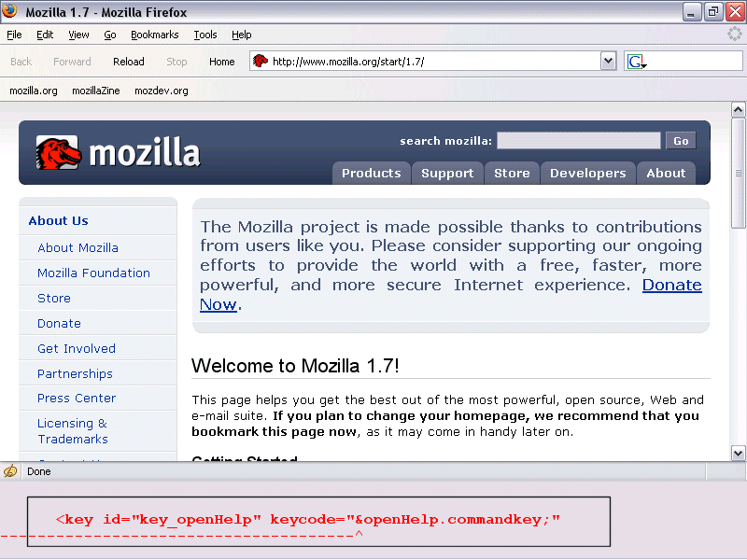Open the Tools menu
Screen dimensions: 747x560
(204, 35)
